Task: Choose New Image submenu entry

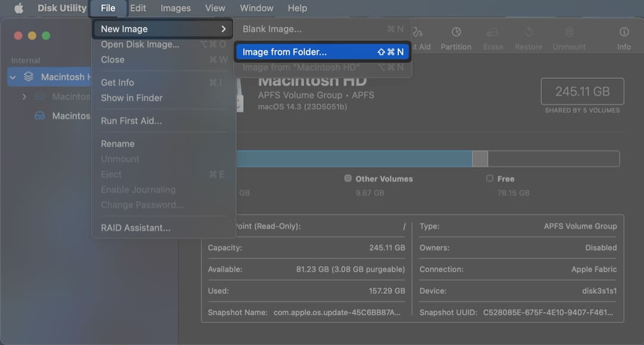Action: point(163,29)
